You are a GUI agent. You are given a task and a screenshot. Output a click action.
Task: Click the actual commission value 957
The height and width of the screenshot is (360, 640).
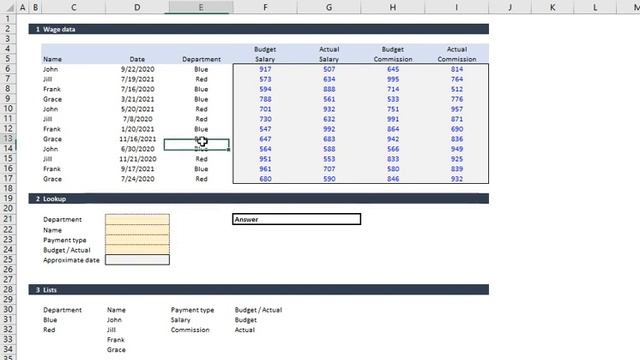tap(457, 109)
